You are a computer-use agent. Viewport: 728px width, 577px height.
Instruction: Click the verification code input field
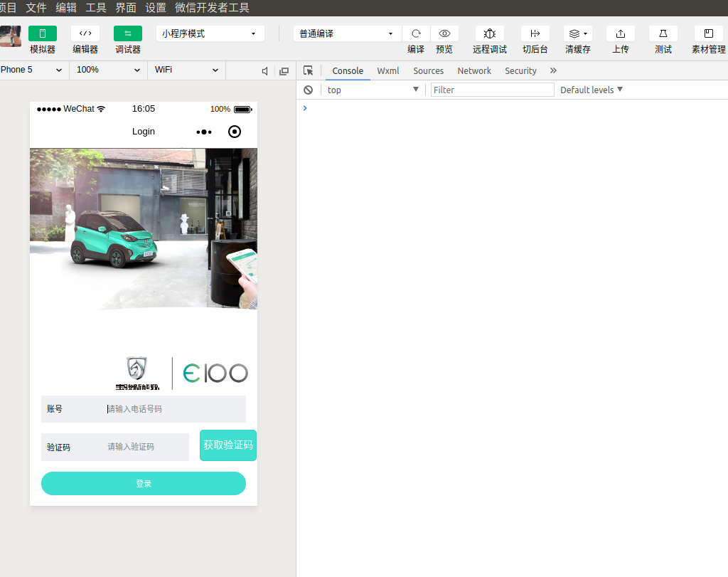[146, 447]
